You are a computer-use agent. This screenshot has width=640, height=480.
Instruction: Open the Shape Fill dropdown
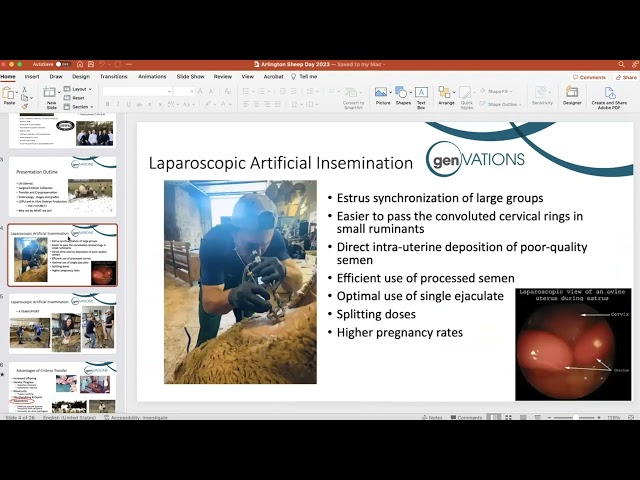pos(496,91)
